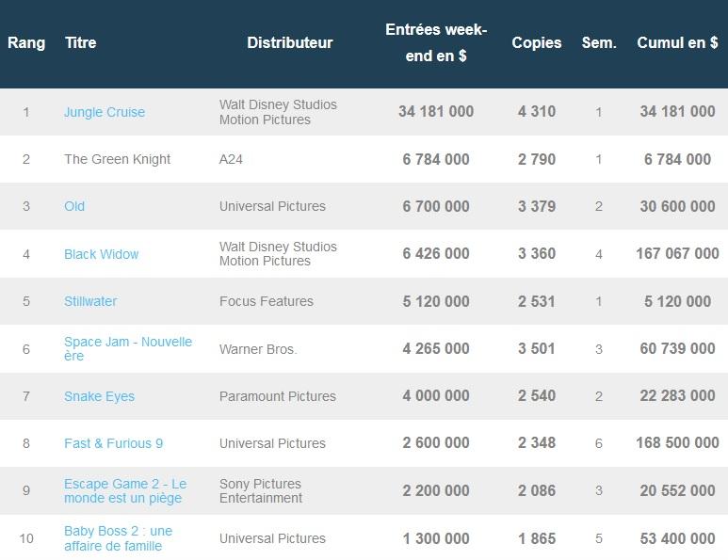Open the Black Widow movie link

101,254
